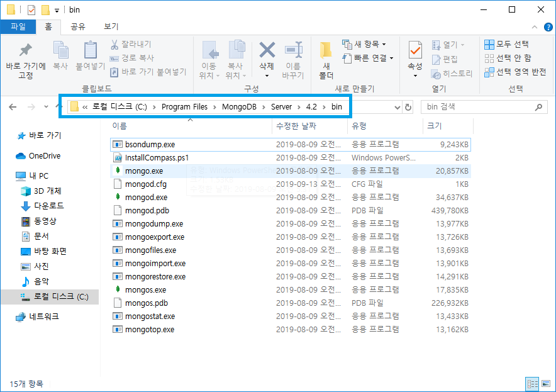Click the quick access Properties icon in title bar
This screenshot has height=392, width=556.
coord(31,10)
